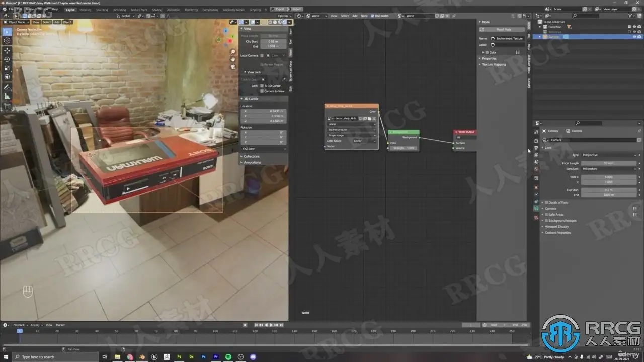Select the Measure tool
Screen dimensions: 644x362
coord(7,96)
